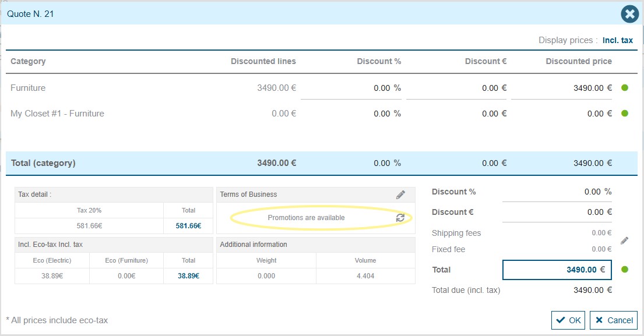Screen dimensions: 644x336
Task: Refresh available promotions icon
Action: pos(400,218)
